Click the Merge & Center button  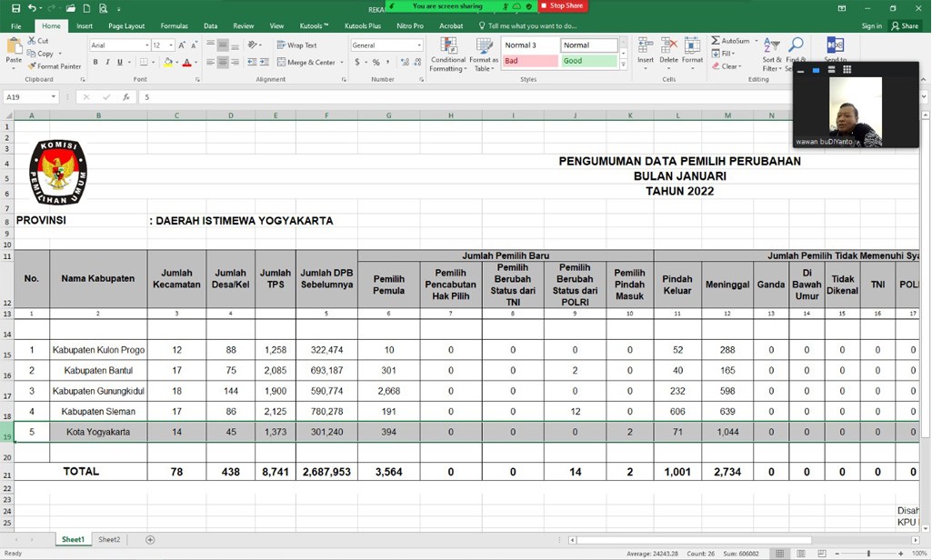[306, 63]
